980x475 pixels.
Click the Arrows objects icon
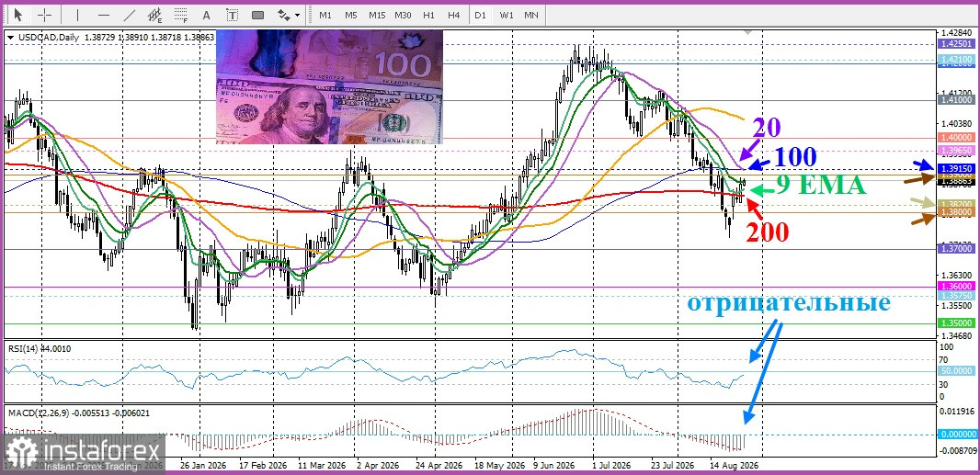pyautogui.click(x=284, y=15)
